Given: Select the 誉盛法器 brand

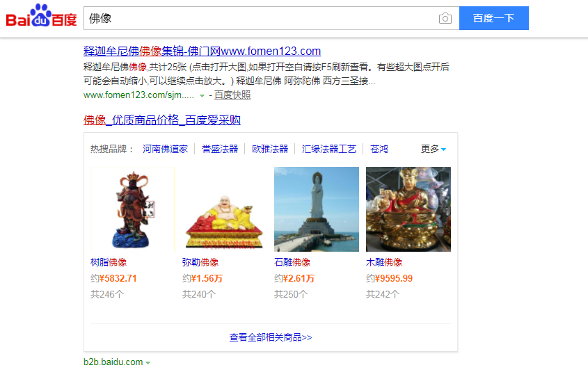Looking at the screenshot, I should click(x=220, y=150).
